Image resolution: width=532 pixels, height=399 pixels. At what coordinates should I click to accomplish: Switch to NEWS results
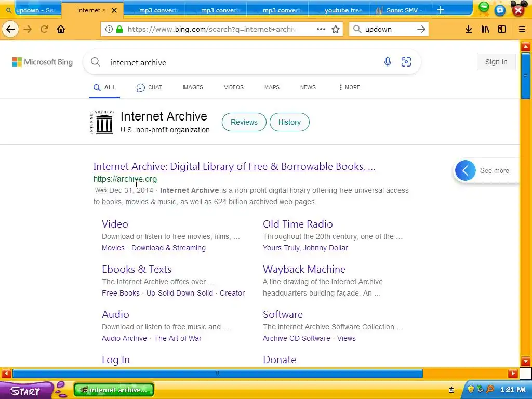308,87
